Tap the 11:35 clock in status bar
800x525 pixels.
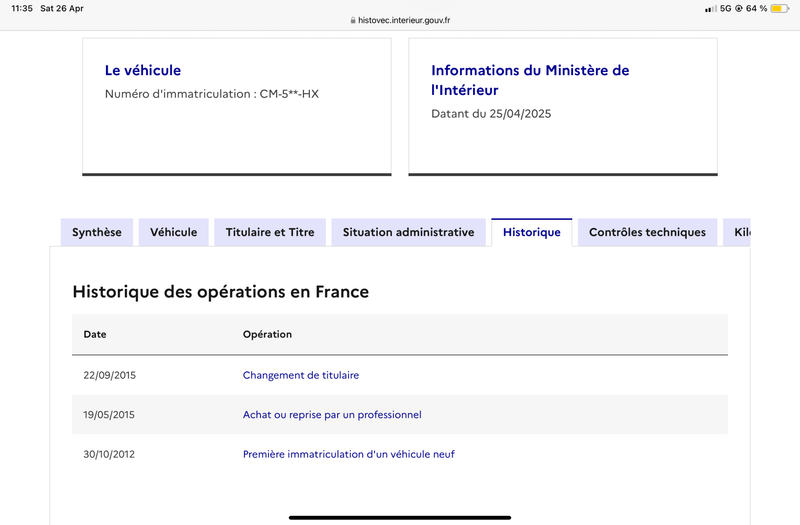click(x=22, y=9)
